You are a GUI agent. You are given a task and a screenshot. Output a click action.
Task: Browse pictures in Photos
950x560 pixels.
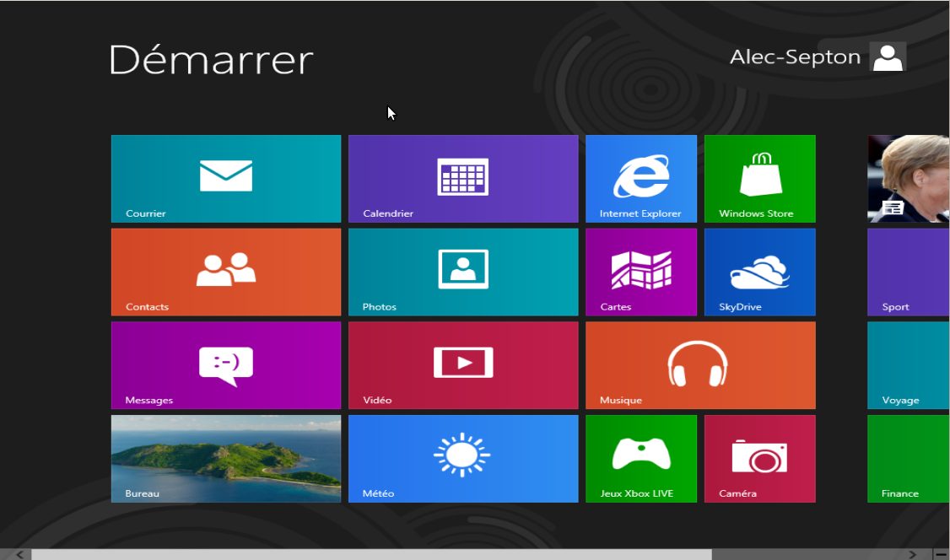[462, 272]
